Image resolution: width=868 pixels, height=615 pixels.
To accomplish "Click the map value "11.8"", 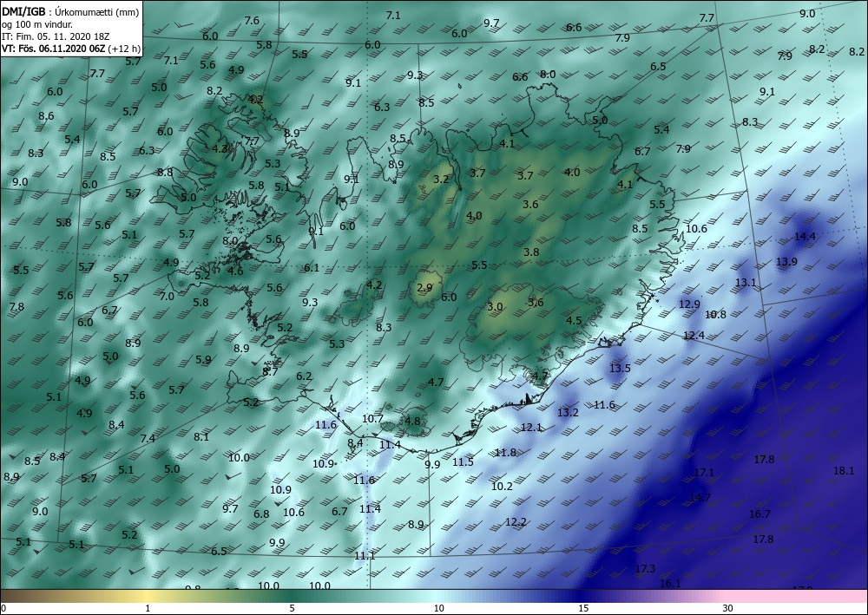I will click(x=505, y=453).
